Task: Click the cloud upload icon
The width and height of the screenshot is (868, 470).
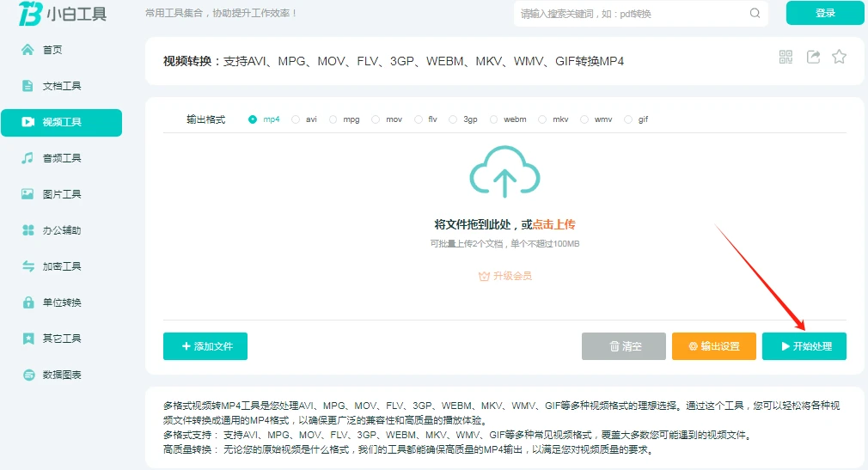Action: pos(504,172)
